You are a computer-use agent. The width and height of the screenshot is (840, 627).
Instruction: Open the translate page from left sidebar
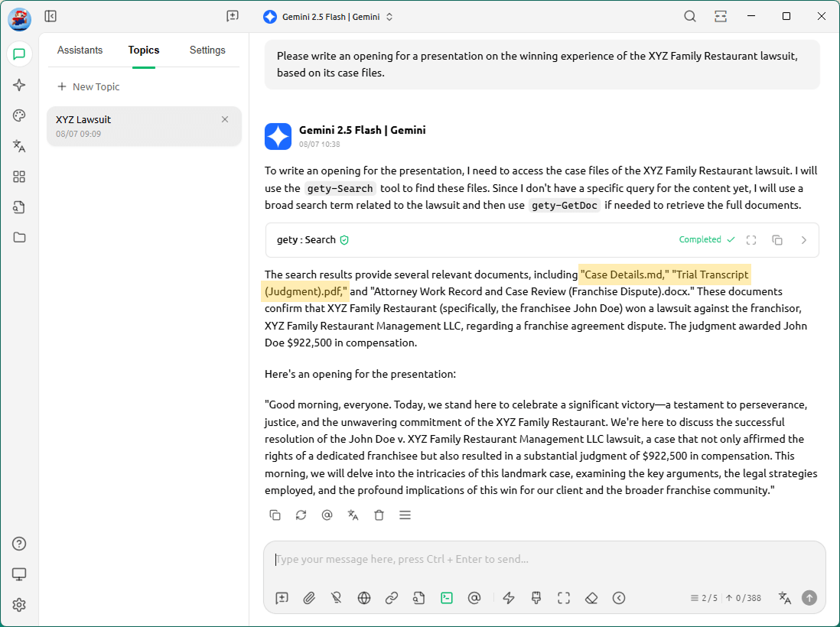19,146
